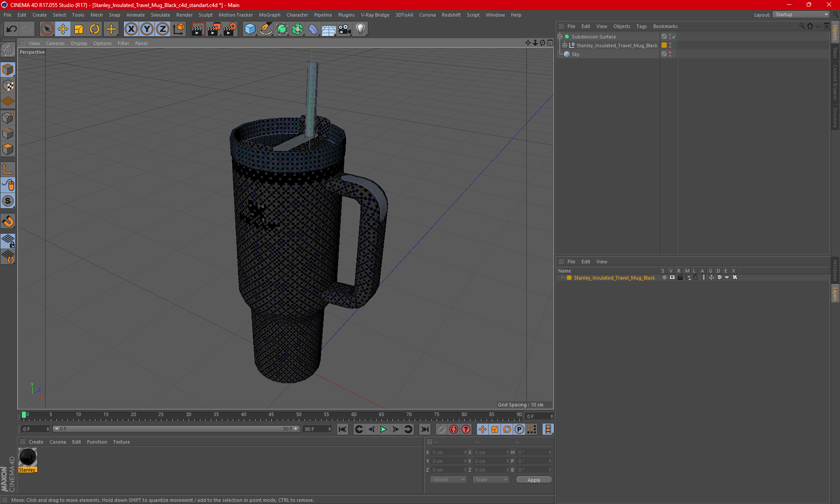Open the World coordinate dropdown
The width and height of the screenshot is (840, 504).
pos(448,480)
